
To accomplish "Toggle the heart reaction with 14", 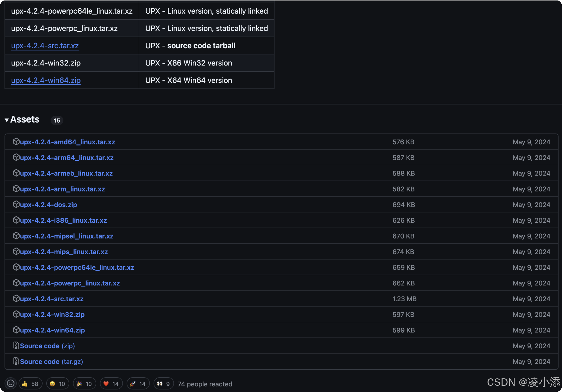I will point(111,384).
